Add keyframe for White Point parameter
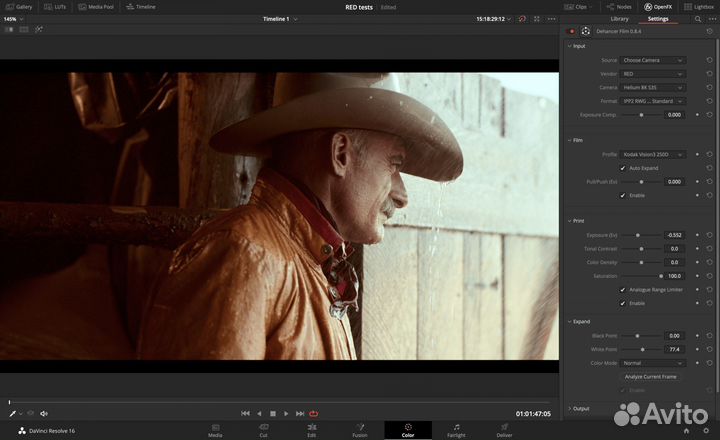 coord(697,350)
